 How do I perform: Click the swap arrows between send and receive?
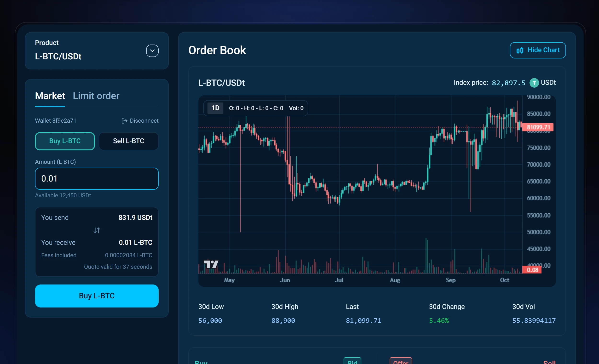[97, 230]
